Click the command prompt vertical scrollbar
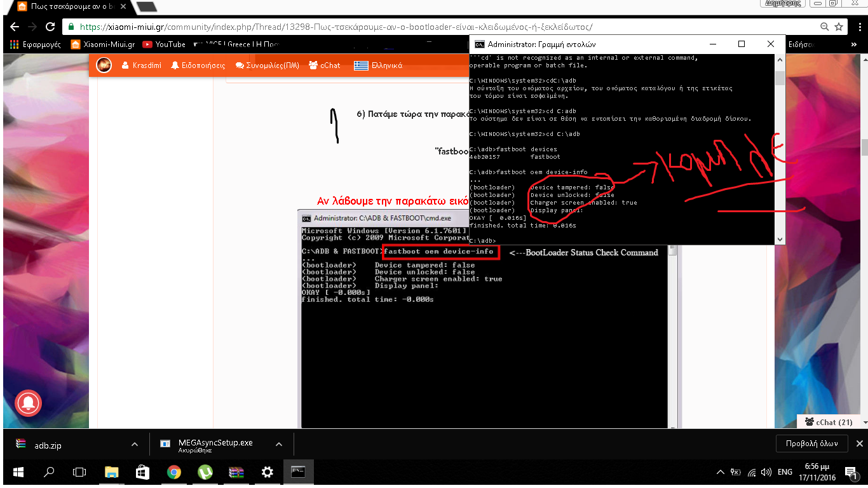 (x=780, y=152)
